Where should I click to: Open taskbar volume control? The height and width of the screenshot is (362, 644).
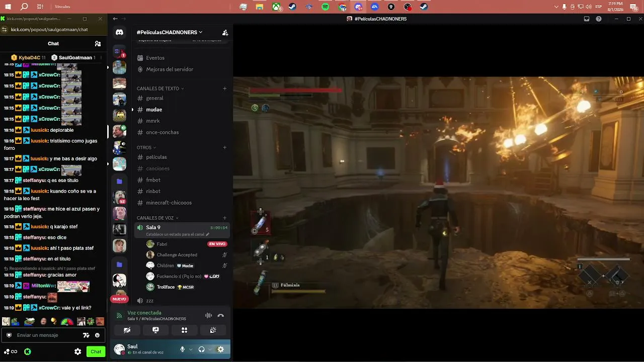tap(588, 7)
